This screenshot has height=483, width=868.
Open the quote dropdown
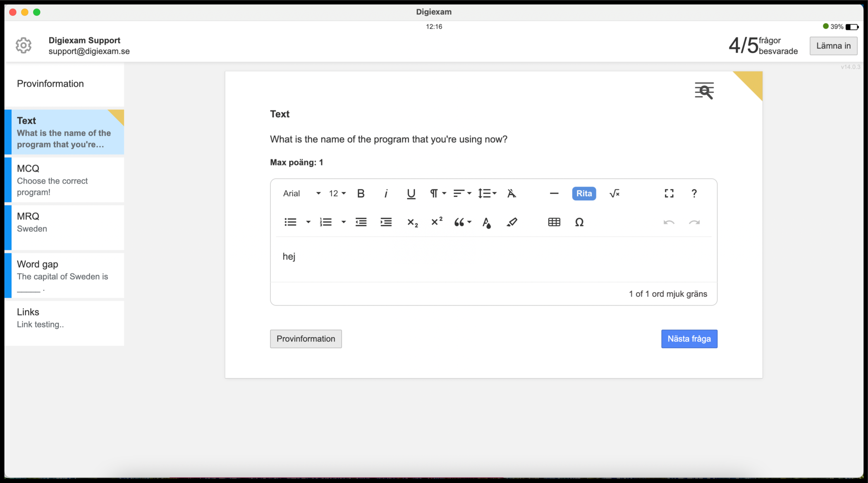[x=463, y=222]
